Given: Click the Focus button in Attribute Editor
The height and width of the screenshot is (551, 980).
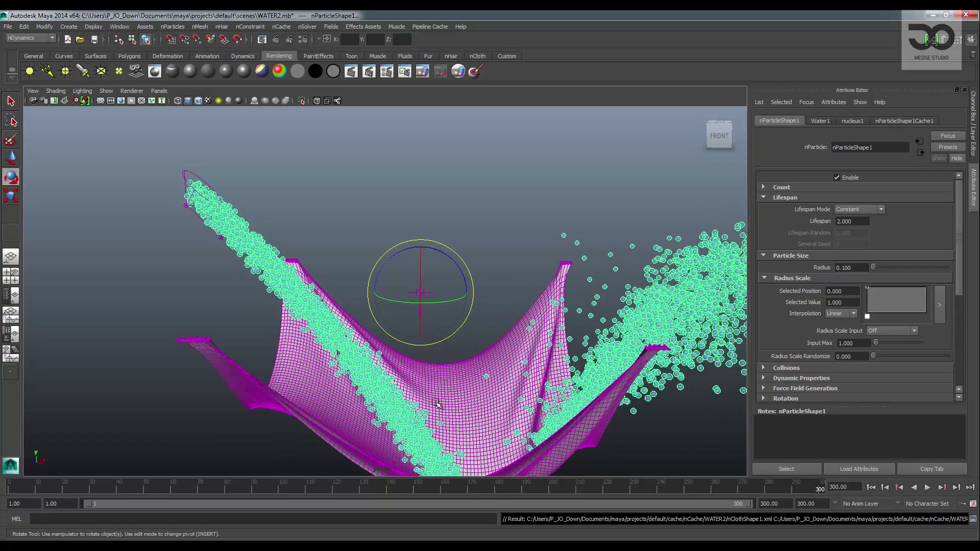Looking at the screenshot, I should [x=948, y=136].
